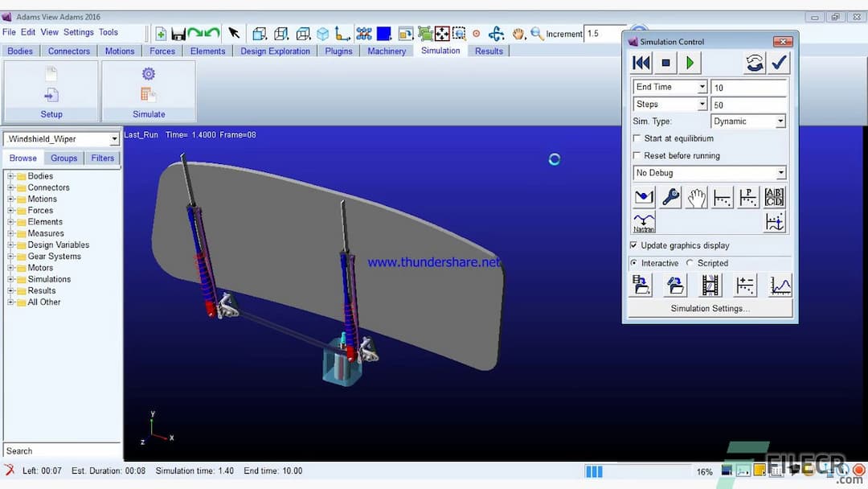
Task: Expand the Bodies tree in the browser
Action: click(x=9, y=175)
